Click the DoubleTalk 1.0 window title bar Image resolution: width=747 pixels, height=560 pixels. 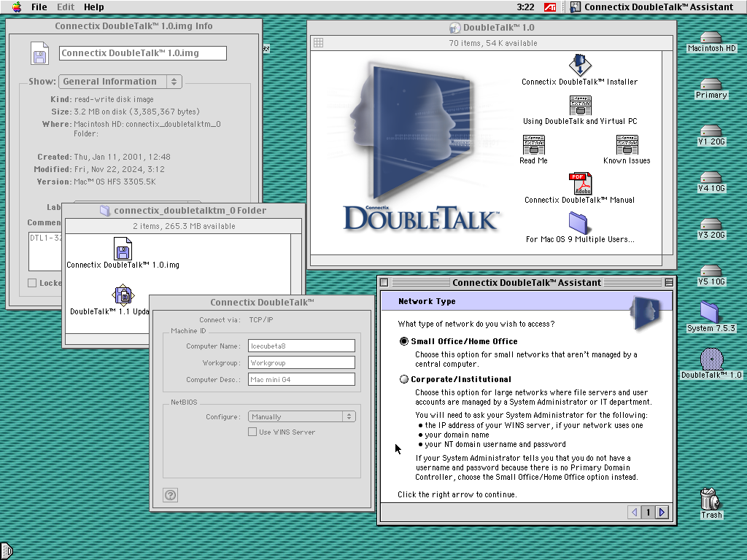pyautogui.click(x=492, y=28)
